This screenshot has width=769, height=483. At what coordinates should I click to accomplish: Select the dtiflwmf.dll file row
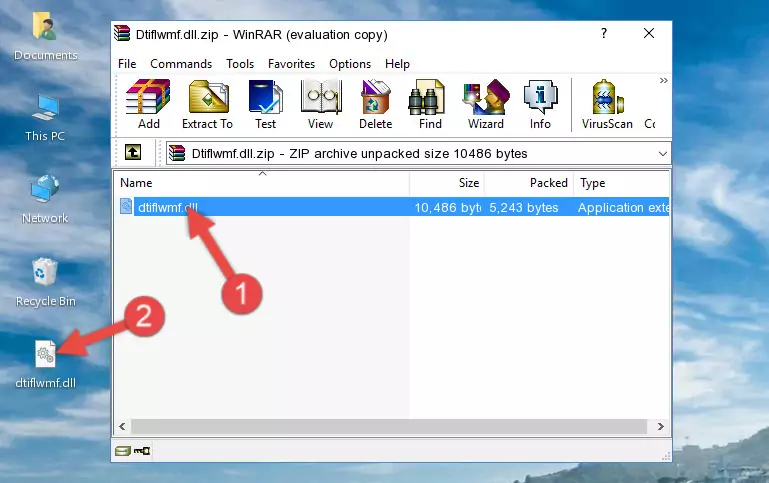click(392, 207)
